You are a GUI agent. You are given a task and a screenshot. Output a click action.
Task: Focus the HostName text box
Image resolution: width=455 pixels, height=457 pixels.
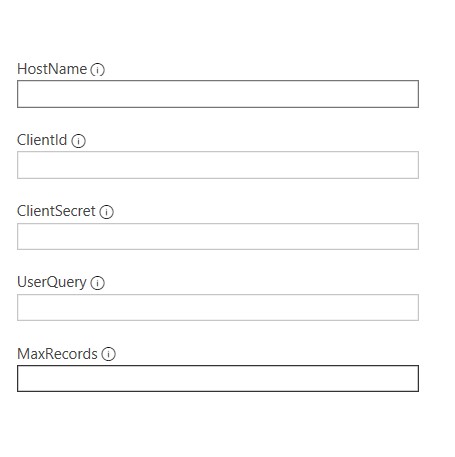(x=218, y=94)
